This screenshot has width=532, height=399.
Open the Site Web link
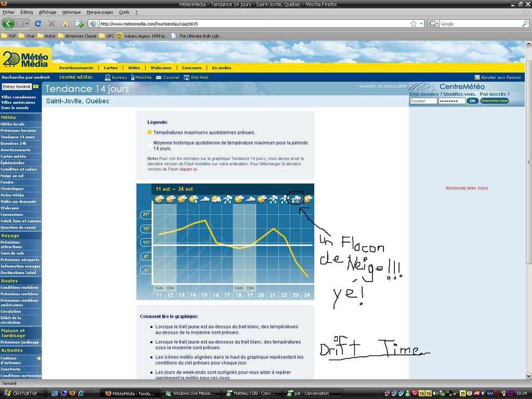pyautogui.click(x=196, y=77)
